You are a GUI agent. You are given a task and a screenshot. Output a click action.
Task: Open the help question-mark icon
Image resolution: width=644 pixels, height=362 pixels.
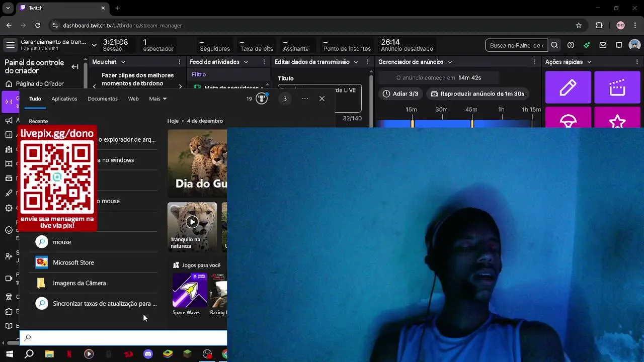click(571, 45)
